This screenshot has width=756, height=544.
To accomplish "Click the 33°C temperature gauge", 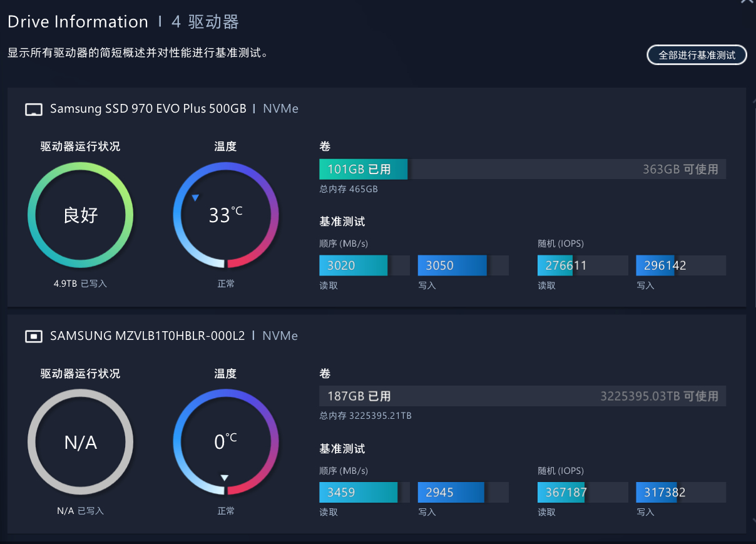I will click(225, 215).
